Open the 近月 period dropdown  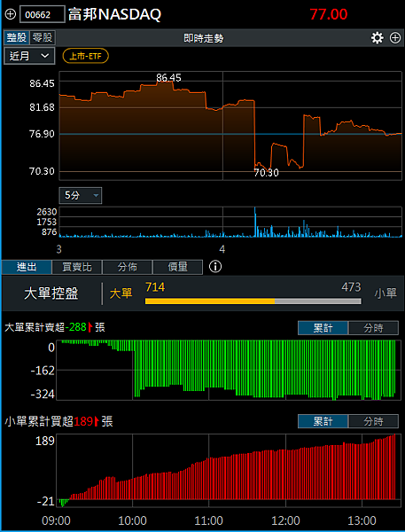(x=29, y=56)
